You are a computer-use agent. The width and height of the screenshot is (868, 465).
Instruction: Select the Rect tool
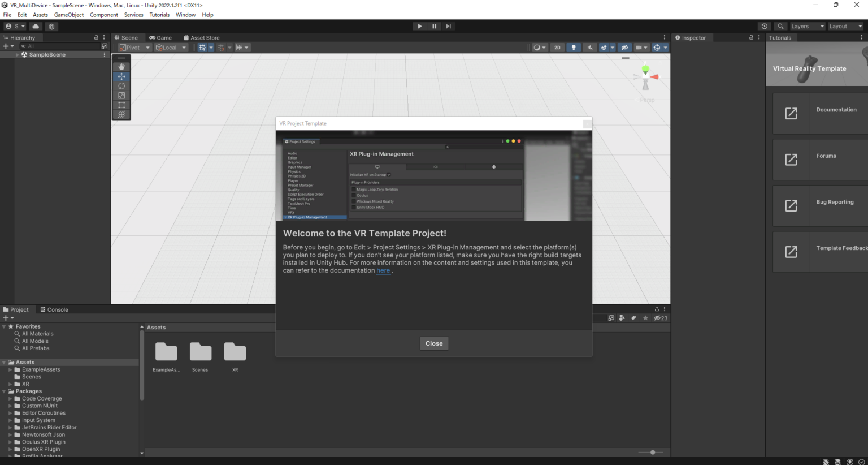(121, 105)
